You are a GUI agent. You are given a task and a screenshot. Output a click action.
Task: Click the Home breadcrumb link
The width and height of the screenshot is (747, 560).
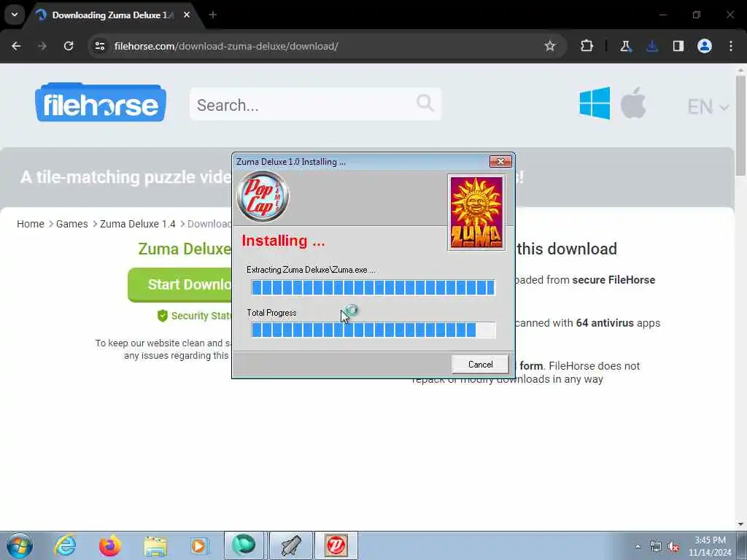[x=31, y=224]
